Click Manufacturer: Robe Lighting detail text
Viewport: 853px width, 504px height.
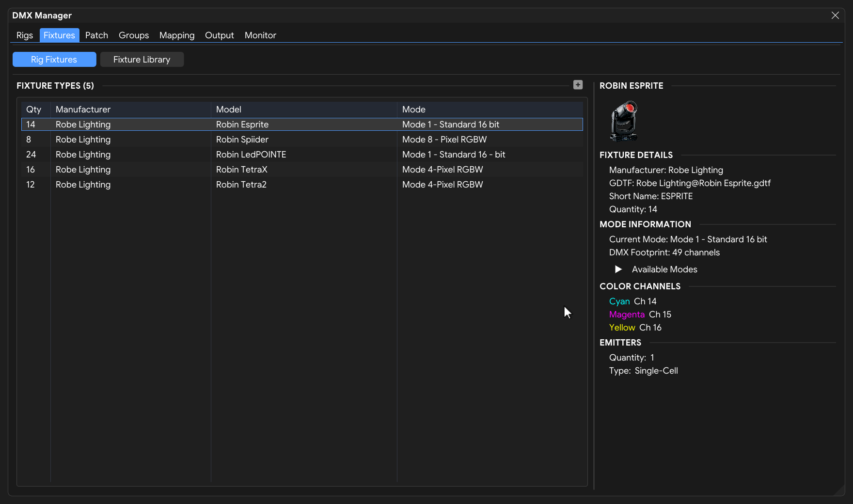[x=666, y=170]
